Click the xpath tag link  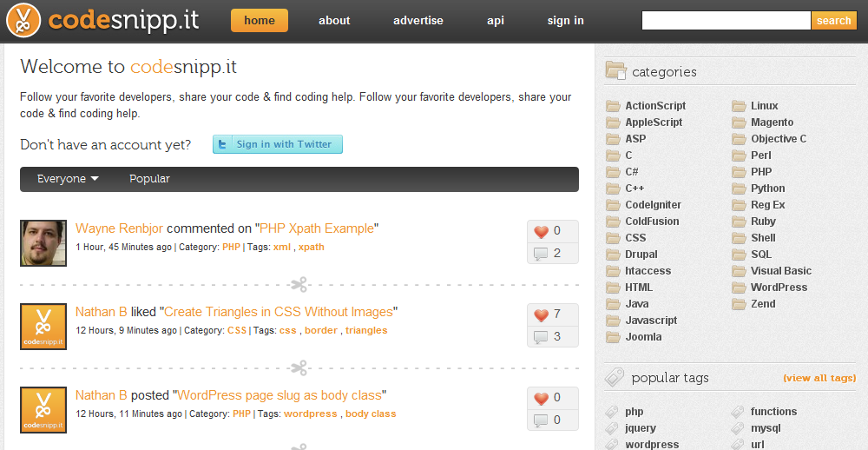point(311,248)
